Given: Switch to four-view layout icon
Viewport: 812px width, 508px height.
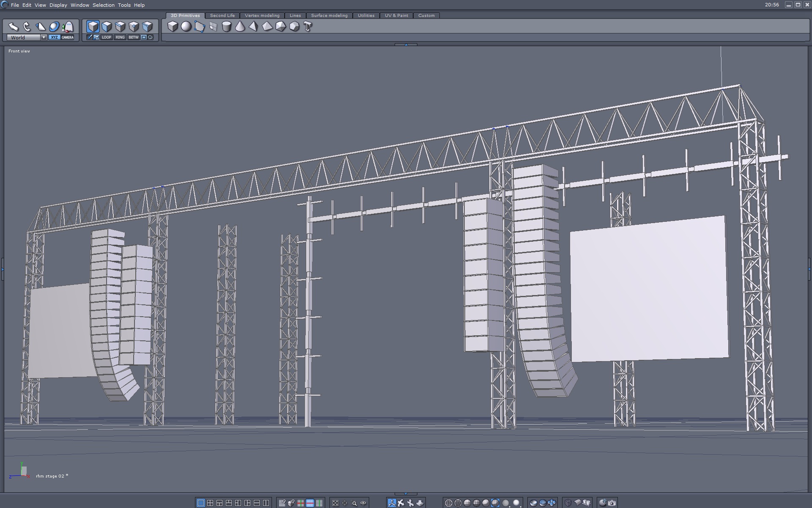Looking at the screenshot, I should 210,503.
